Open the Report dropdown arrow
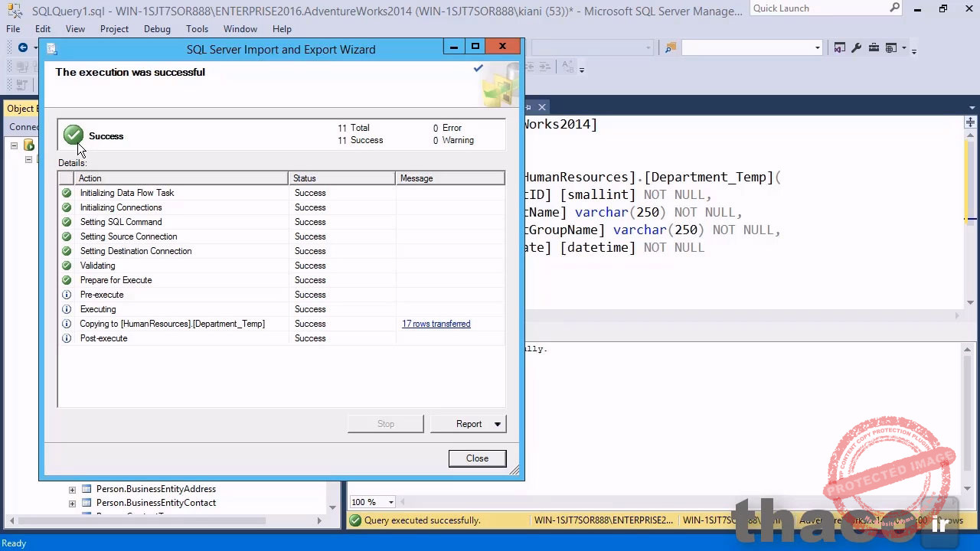The width and height of the screenshot is (980, 551). pos(496,424)
